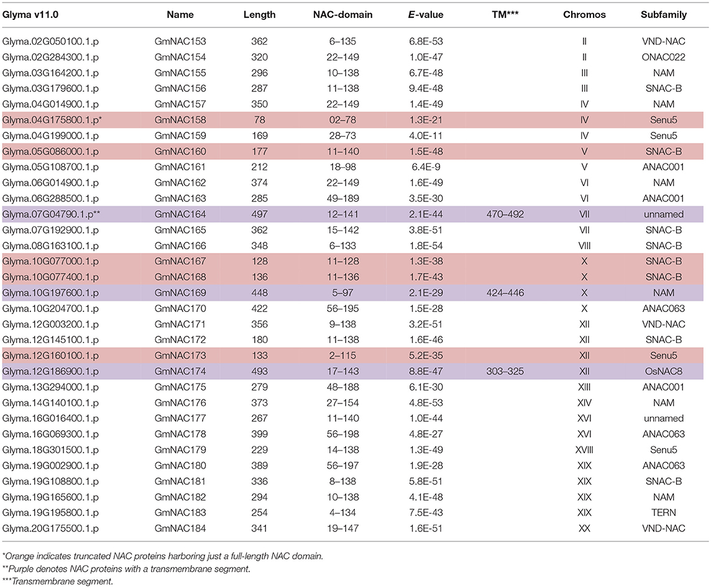Click the ONAC022 subfamily cell
This screenshot has width=711, height=588.
[664, 57]
